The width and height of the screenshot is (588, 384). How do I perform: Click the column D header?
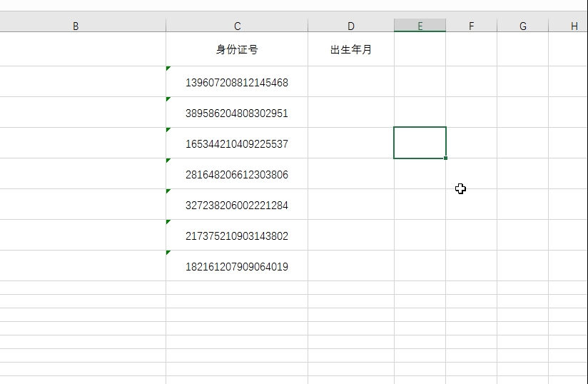click(351, 26)
